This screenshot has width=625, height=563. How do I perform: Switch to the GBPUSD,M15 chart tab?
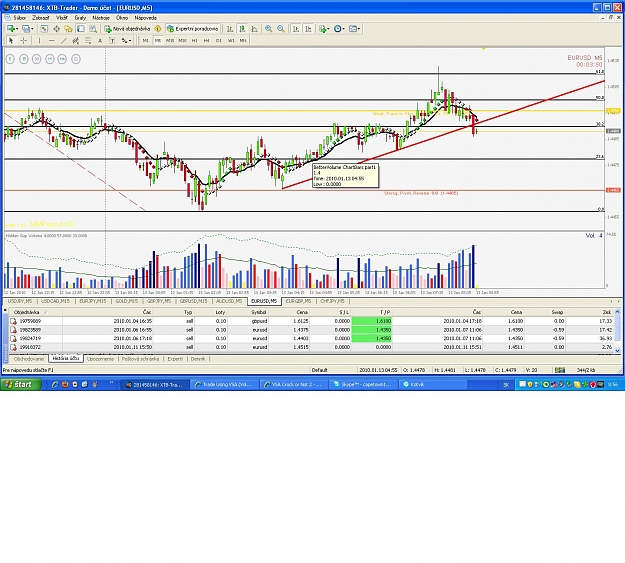tap(193, 301)
